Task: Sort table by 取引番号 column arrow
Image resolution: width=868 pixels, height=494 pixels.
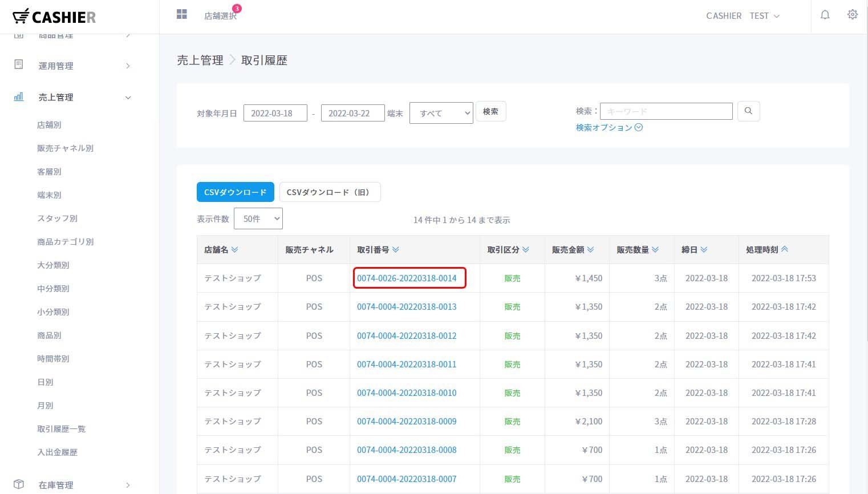Action: pos(396,249)
